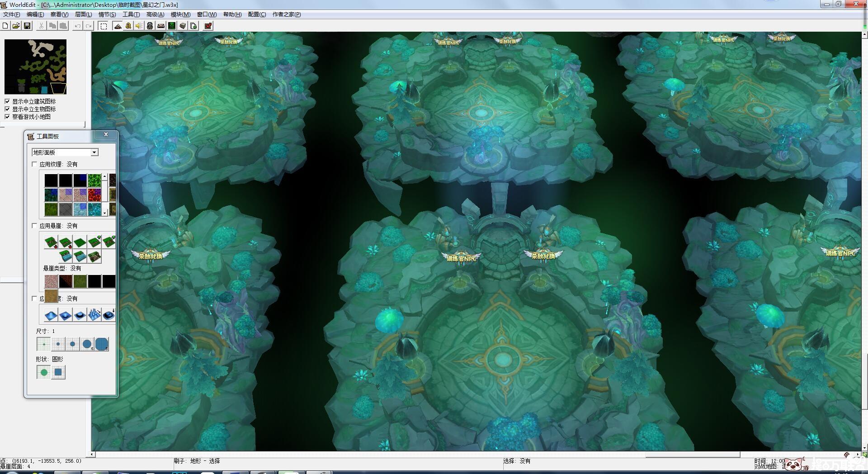The image size is (868, 474).
Task: Open the 作者之家(P) menu
Action: (286, 14)
